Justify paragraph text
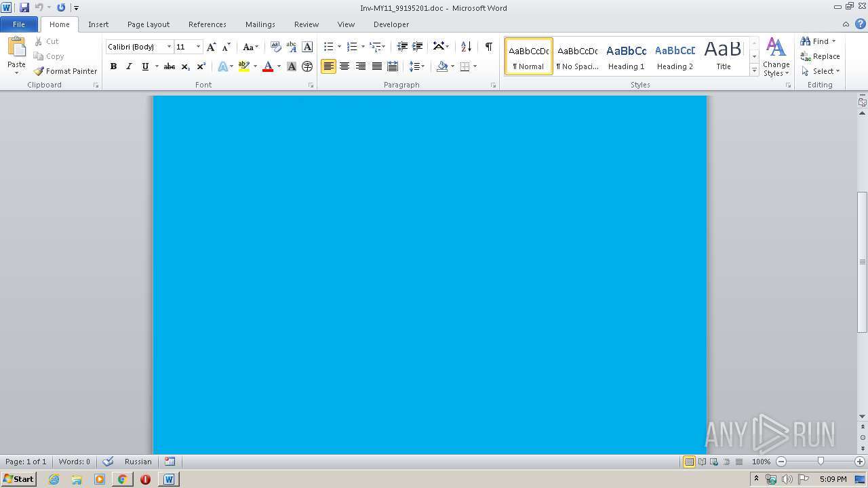868x488 pixels. click(x=376, y=66)
